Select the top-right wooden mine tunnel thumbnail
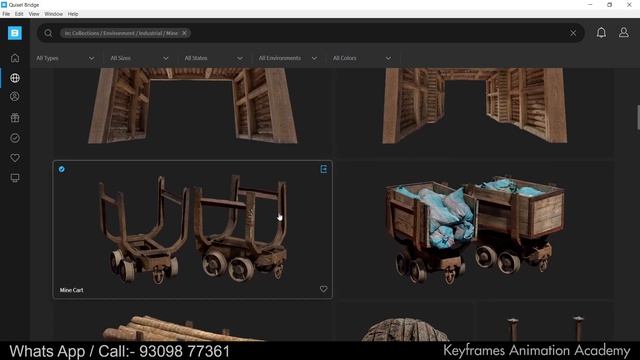Image resolution: width=640 pixels, height=360 pixels. (x=474, y=111)
